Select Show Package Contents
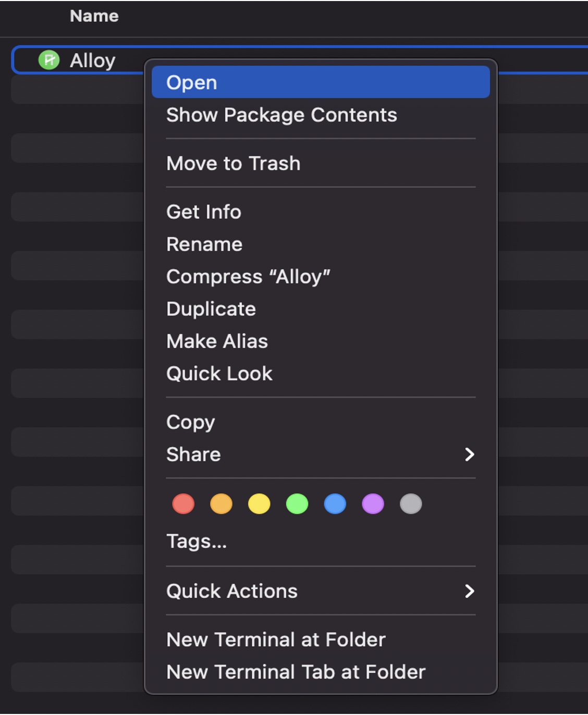This screenshot has height=715, width=588. pyautogui.click(x=281, y=115)
